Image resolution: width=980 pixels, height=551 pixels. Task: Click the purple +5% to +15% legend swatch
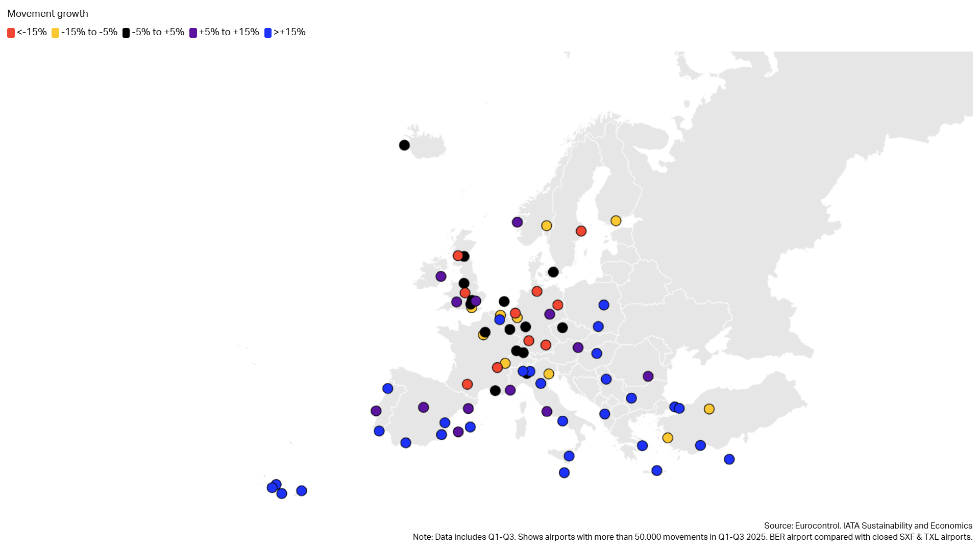(x=193, y=33)
